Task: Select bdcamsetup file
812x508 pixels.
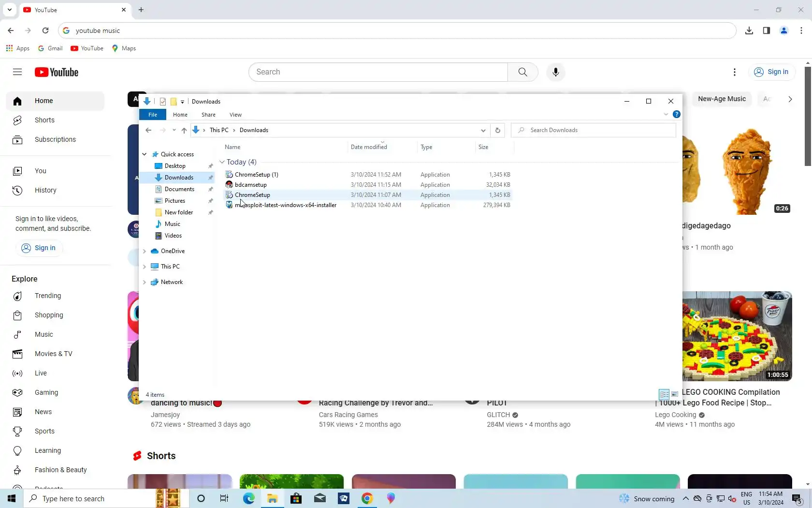Action: click(x=250, y=185)
